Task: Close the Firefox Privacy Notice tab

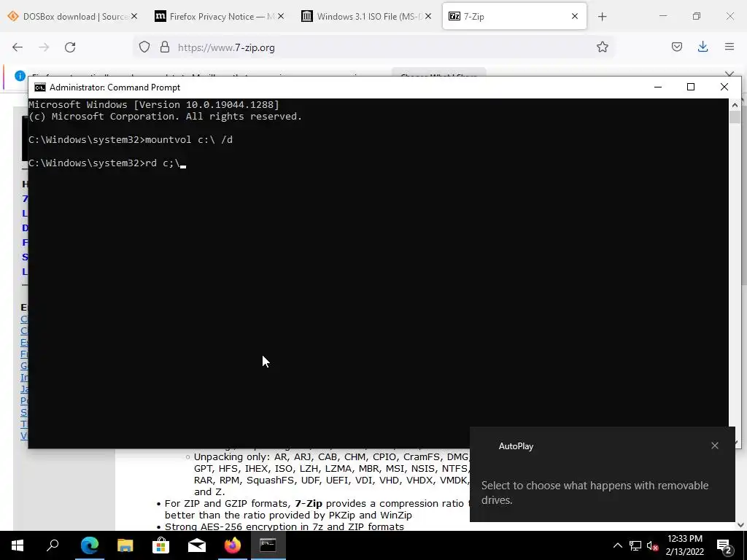Action: click(x=281, y=16)
